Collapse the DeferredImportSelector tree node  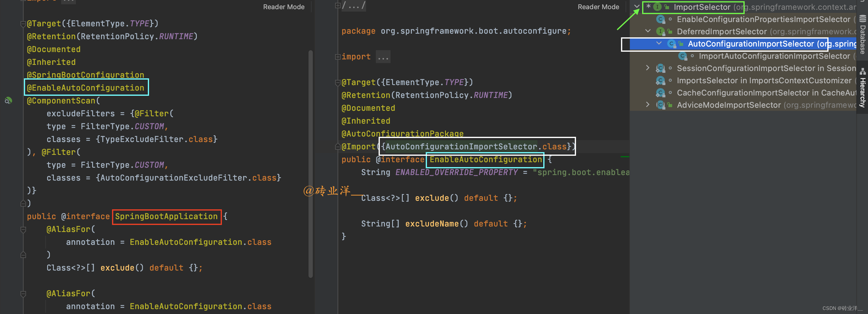(648, 31)
